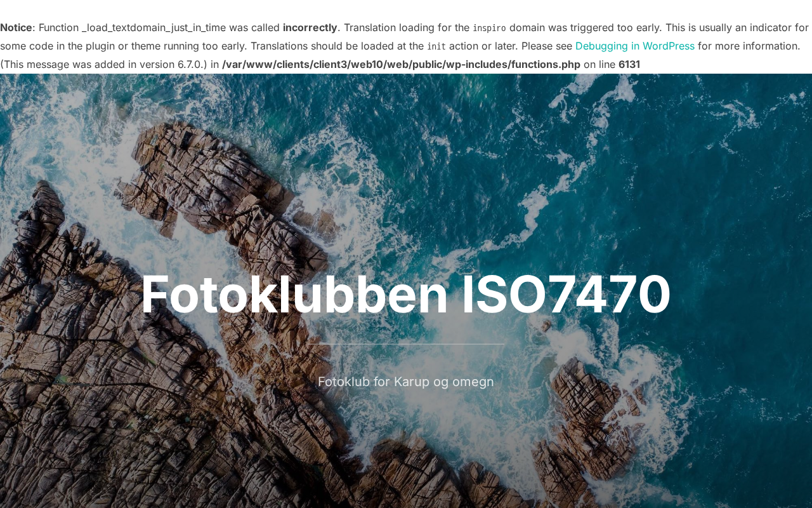Click the word Fotoklubben in the heading
Viewport: 812px width, 508px height.
point(294,294)
